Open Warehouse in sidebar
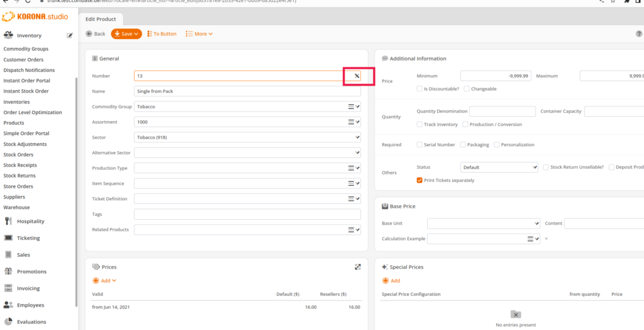The height and width of the screenshot is (330, 644). (16, 207)
